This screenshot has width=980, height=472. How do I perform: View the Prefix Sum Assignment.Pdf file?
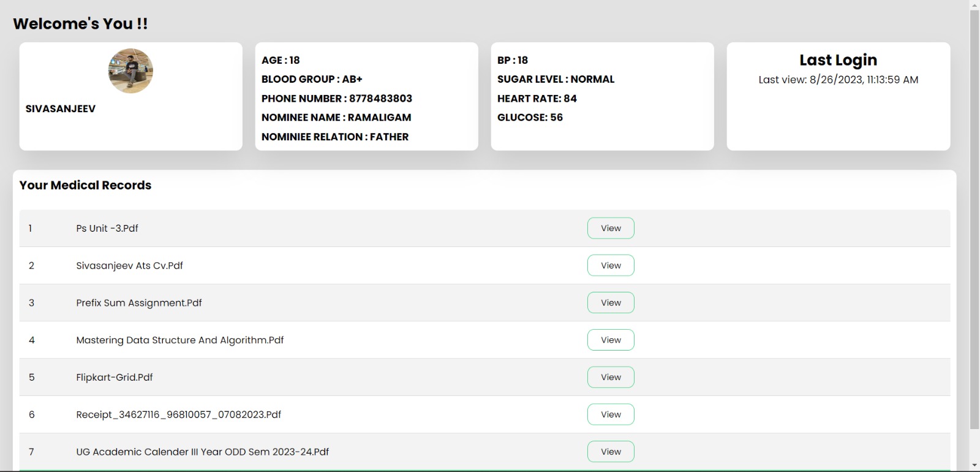(x=610, y=303)
